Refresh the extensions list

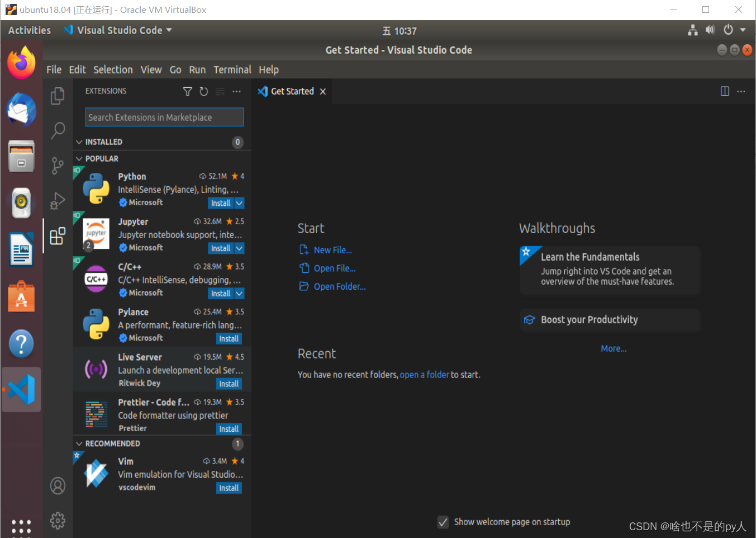point(203,91)
